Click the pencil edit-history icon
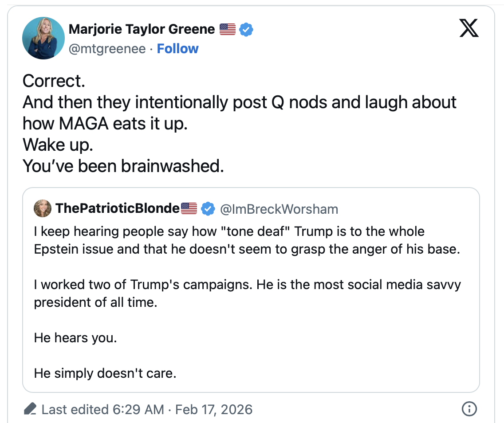Viewport: 504px width, 423px height. (30, 409)
